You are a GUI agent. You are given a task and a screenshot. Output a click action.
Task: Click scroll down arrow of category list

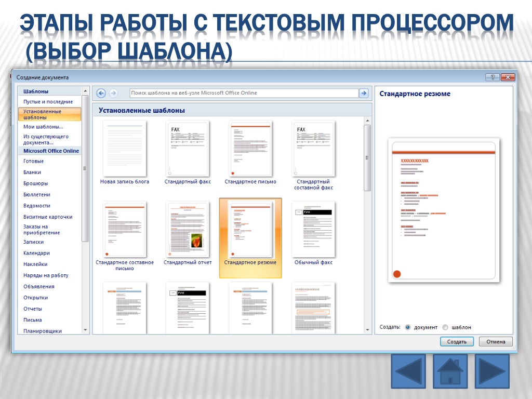pyautogui.click(x=85, y=330)
